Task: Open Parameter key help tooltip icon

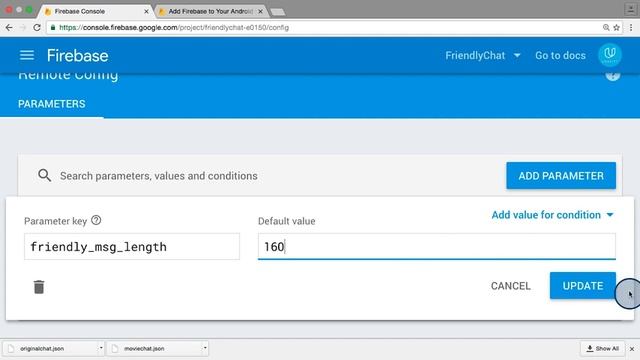Action: pos(96,220)
